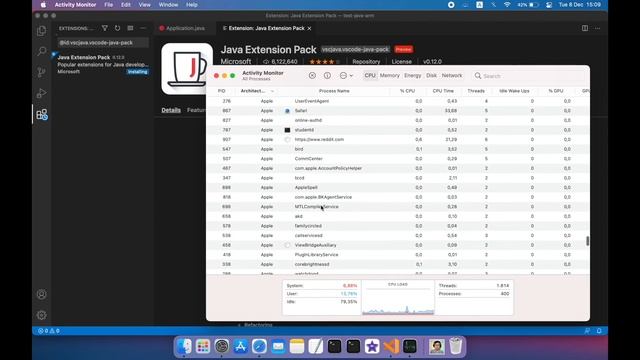Open Run and Debug view in VS Code
Viewport: 640px width, 360px height.
pos(42,93)
